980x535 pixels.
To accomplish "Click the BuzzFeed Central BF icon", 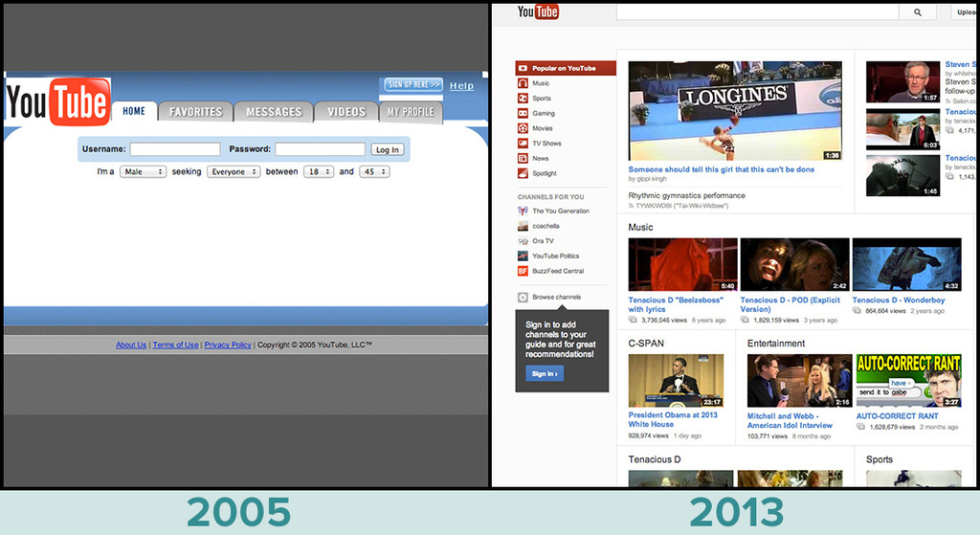I will [523, 271].
